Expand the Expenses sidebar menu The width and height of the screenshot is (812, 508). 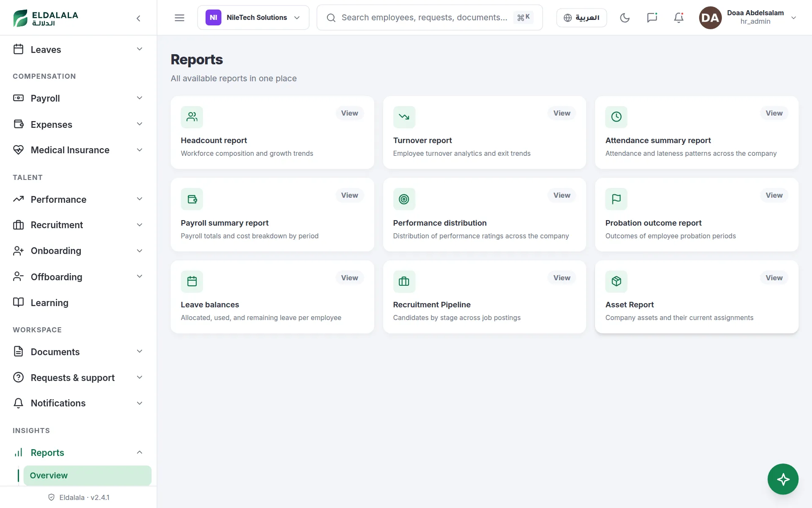[x=78, y=124]
